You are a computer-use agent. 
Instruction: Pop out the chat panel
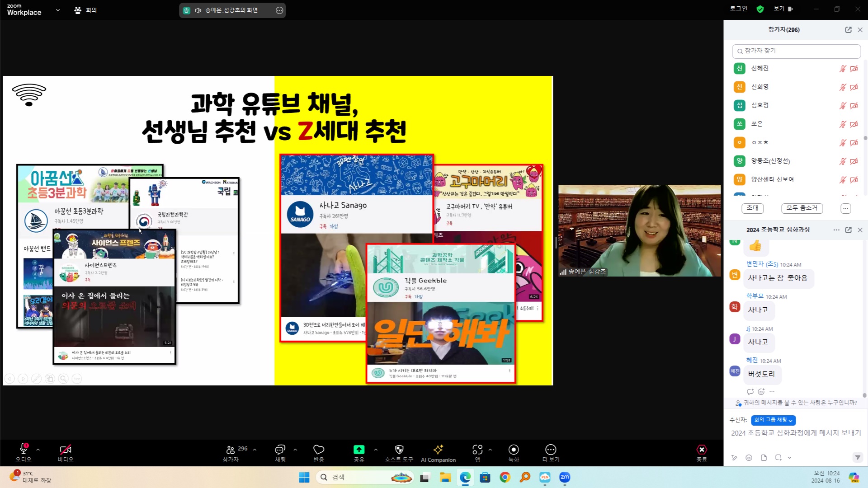848,230
